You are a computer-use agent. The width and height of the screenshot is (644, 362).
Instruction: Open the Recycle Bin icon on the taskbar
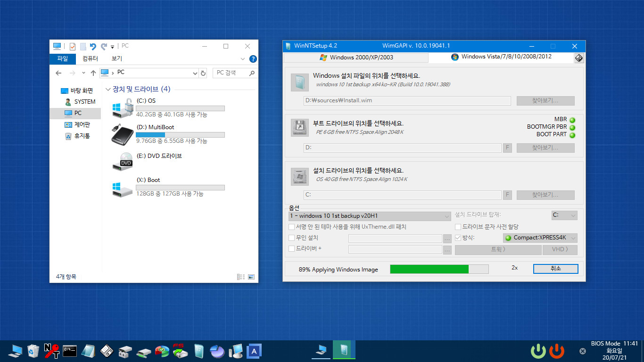[33, 351]
